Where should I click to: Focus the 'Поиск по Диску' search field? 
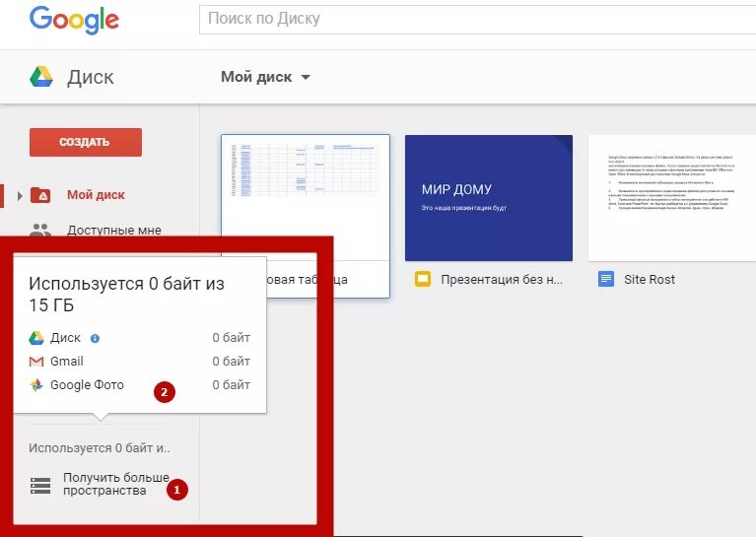(477, 20)
